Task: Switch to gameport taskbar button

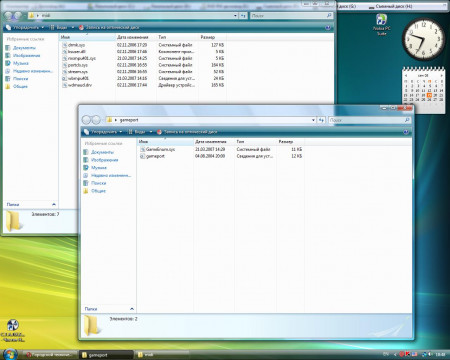Action: (106, 355)
